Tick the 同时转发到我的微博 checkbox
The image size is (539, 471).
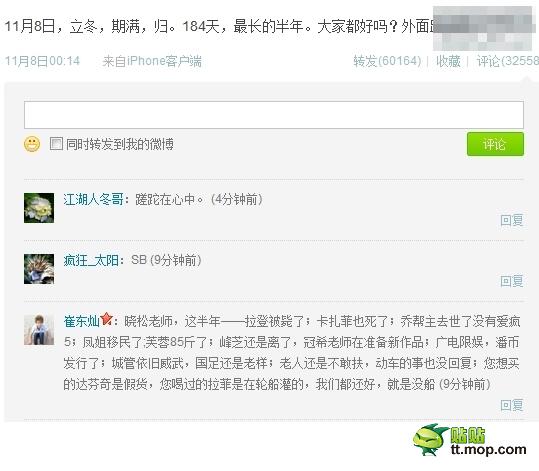[x=56, y=143]
